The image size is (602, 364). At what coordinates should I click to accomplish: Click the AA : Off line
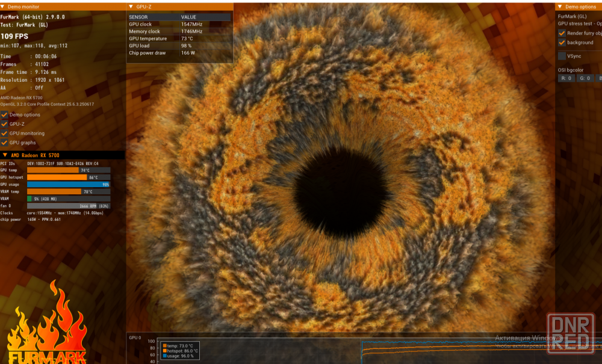(x=22, y=88)
